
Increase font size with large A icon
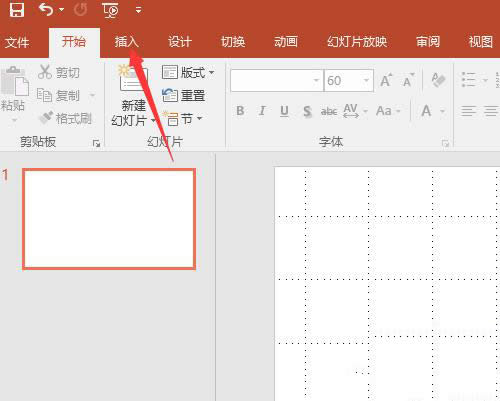(x=386, y=80)
